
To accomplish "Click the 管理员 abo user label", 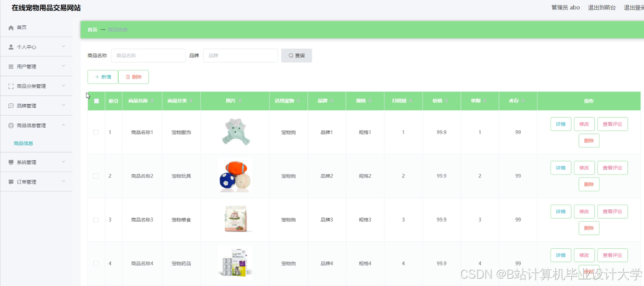I will pos(565,8).
